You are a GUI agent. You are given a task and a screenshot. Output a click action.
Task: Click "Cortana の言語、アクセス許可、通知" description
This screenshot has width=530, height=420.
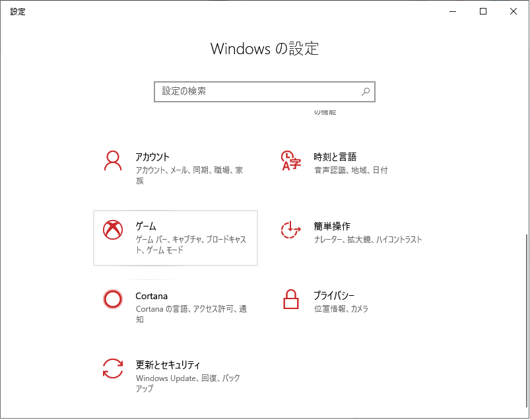pyautogui.click(x=191, y=314)
